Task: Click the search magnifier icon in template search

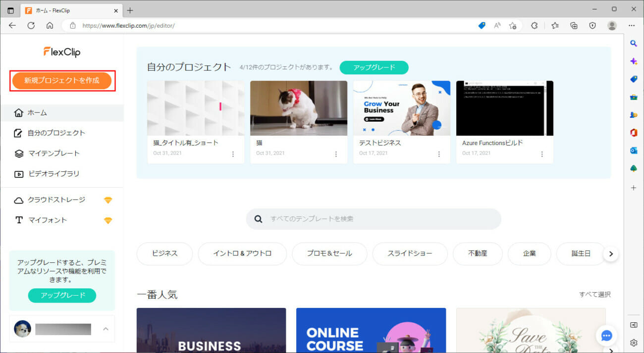Action: pyautogui.click(x=258, y=219)
